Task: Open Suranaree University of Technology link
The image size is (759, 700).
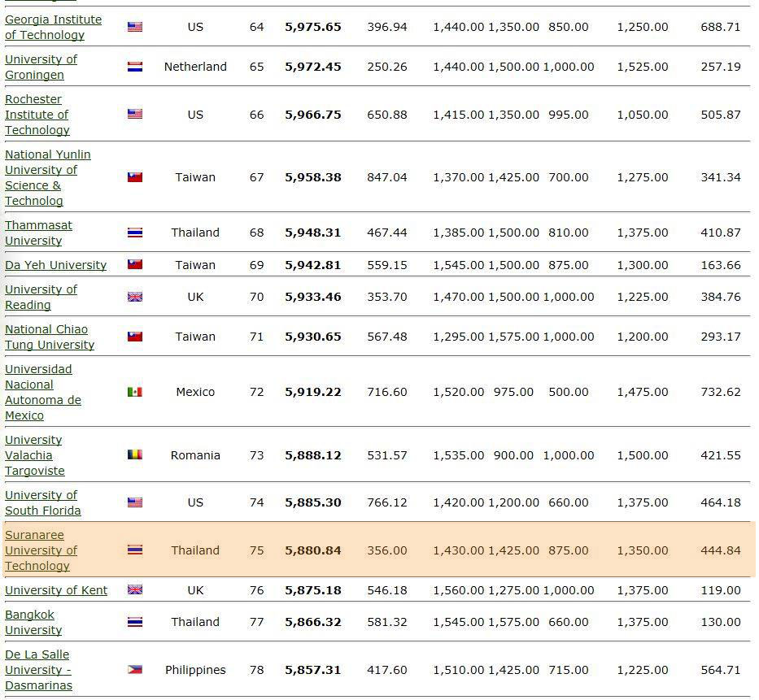Action: click(x=41, y=550)
